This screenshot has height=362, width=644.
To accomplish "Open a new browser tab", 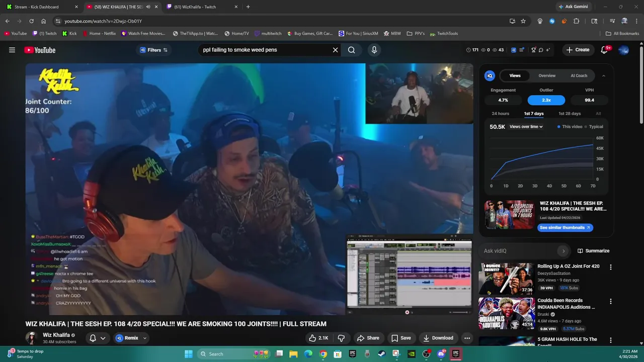I will coord(248,7).
